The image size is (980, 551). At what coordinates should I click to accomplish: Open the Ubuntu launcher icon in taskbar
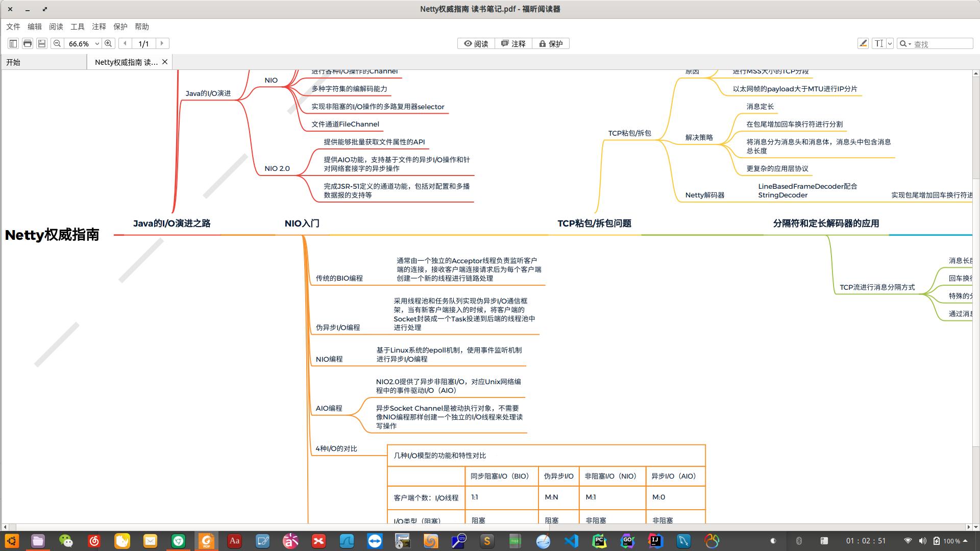tap(12, 541)
